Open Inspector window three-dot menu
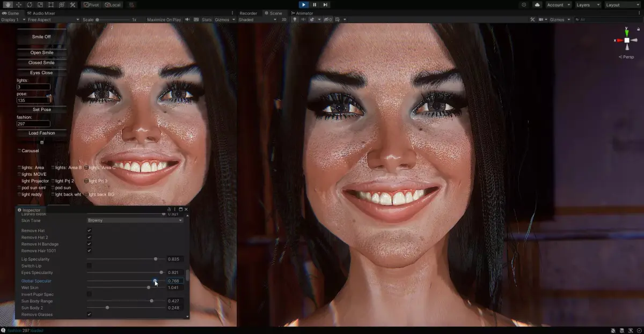Viewport: 644px width, 334px height. tap(174, 210)
